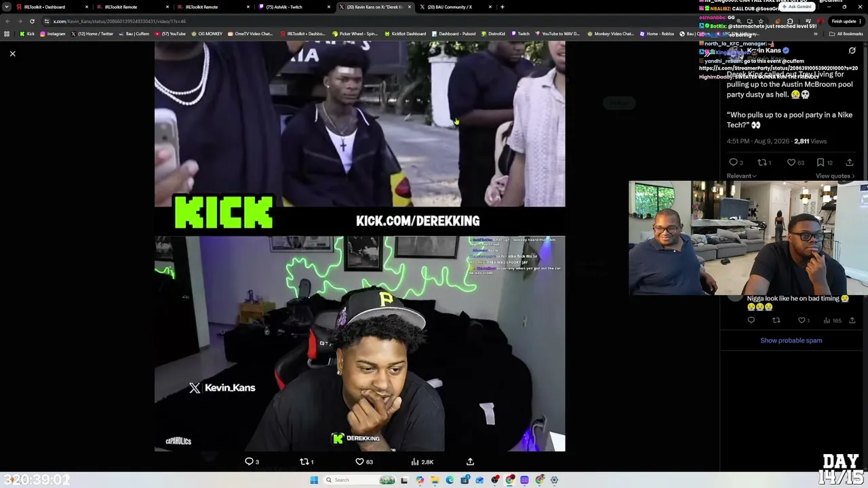Viewport: 868px width, 488px height.
Task: Open the Windows Start menu
Action: click(313, 480)
